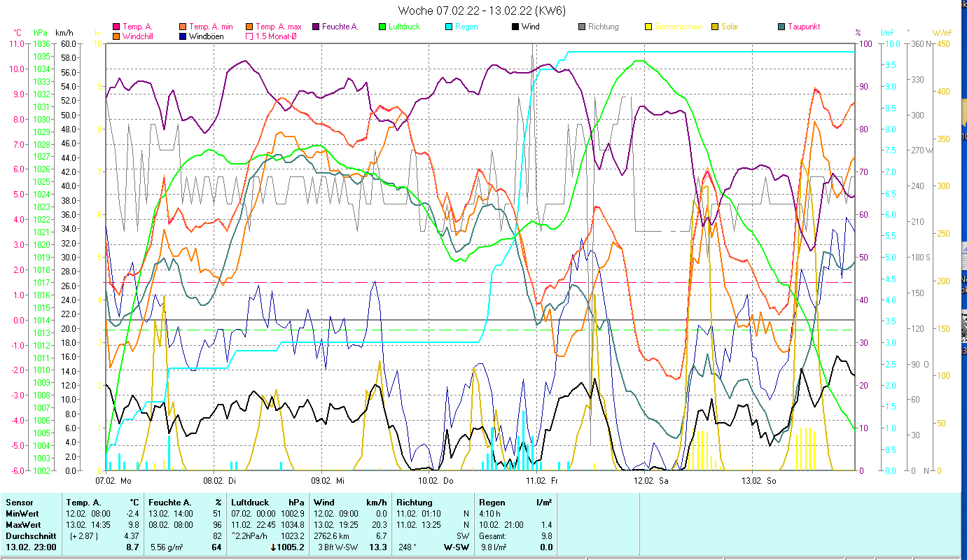Click the '13.02. 23:00' timestamp in the table

31,547
